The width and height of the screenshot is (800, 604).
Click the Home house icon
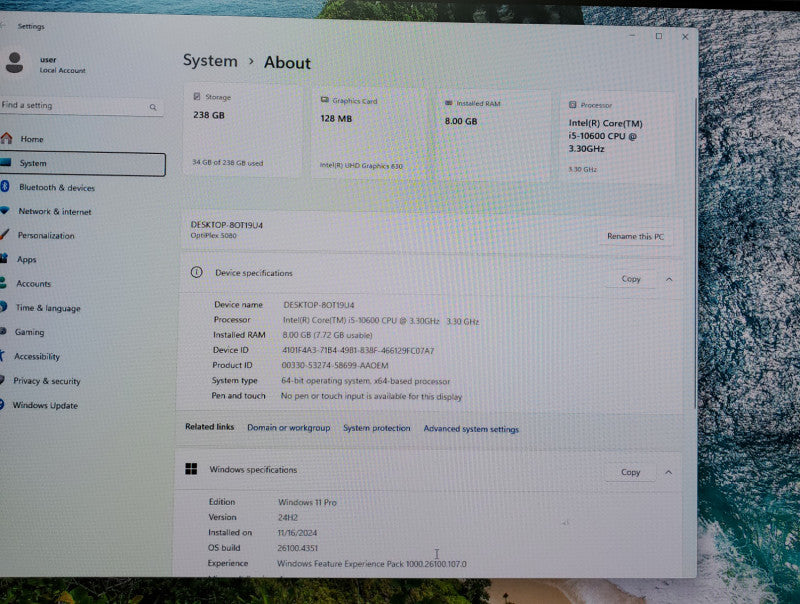[x=7, y=138]
